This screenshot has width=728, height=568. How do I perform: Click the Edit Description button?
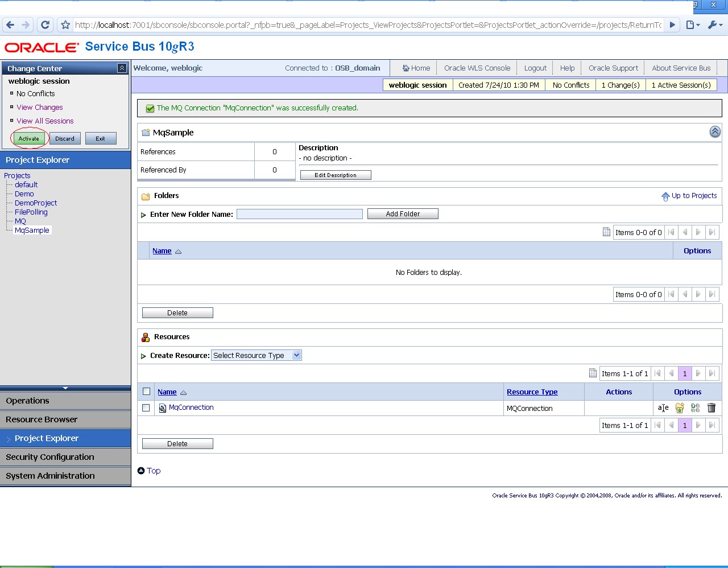point(336,175)
